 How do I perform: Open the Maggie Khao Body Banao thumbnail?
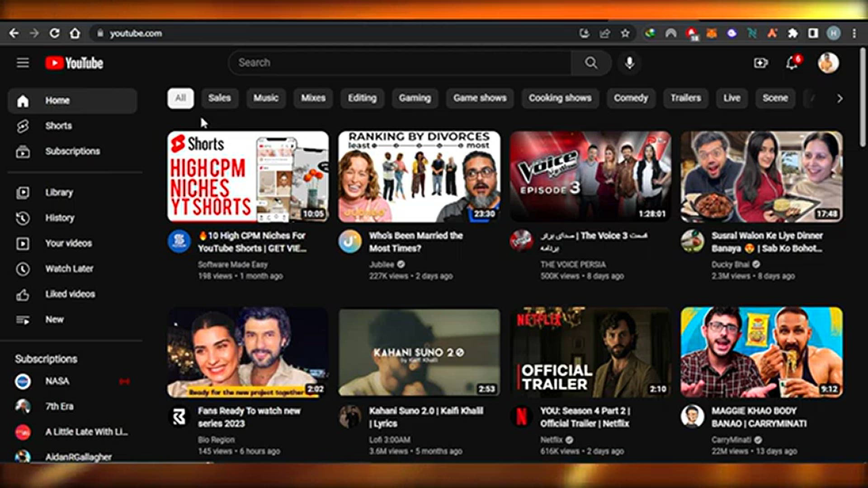pyautogui.click(x=762, y=352)
